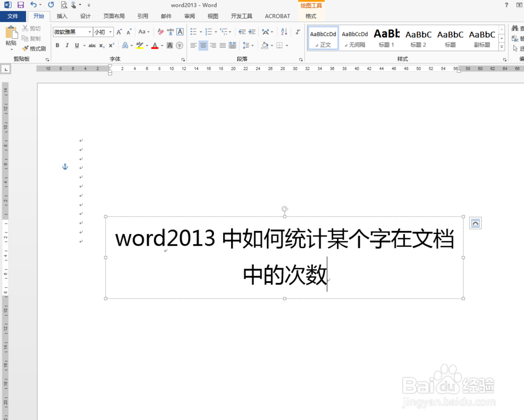This screenshot has height=420, width=524.
Task: Toggle italic formatting
Action: [x=67, y=46]
